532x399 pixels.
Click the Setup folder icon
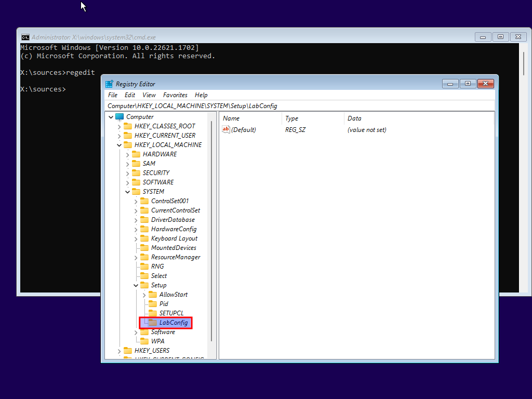(144, 285)
